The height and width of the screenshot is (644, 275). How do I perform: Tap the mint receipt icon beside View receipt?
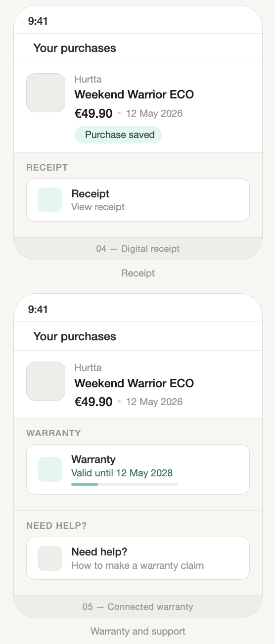click(50, 200)
